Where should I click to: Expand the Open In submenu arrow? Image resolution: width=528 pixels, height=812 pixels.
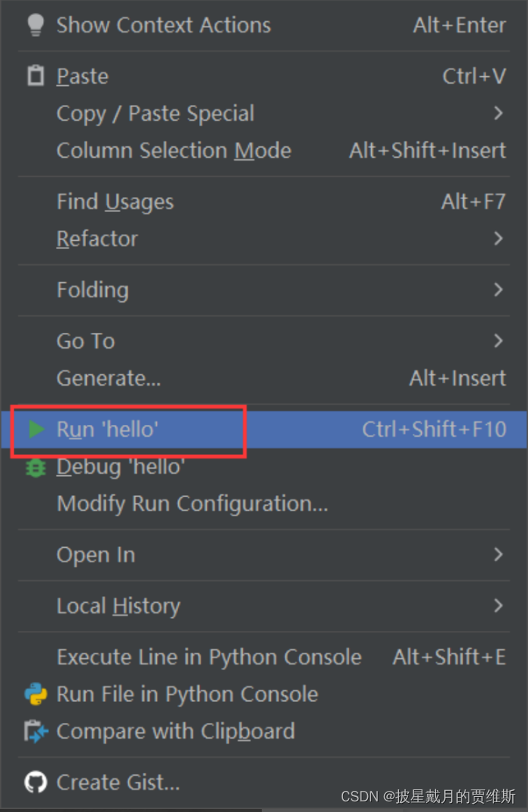(x=498, y=555)
